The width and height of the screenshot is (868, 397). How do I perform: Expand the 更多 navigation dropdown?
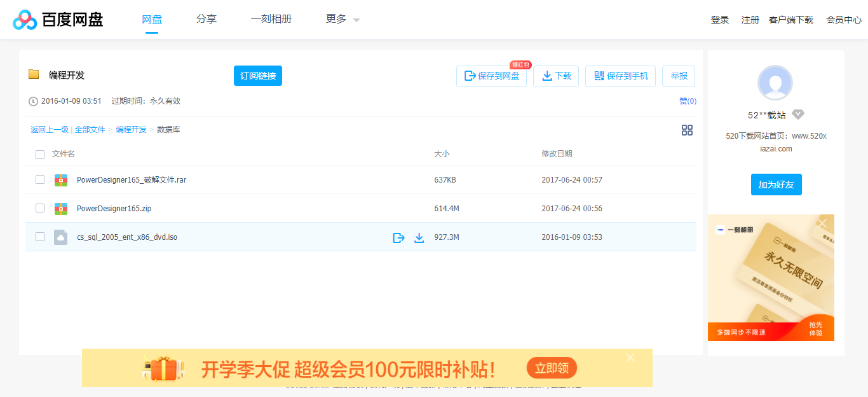pos(341,19)
